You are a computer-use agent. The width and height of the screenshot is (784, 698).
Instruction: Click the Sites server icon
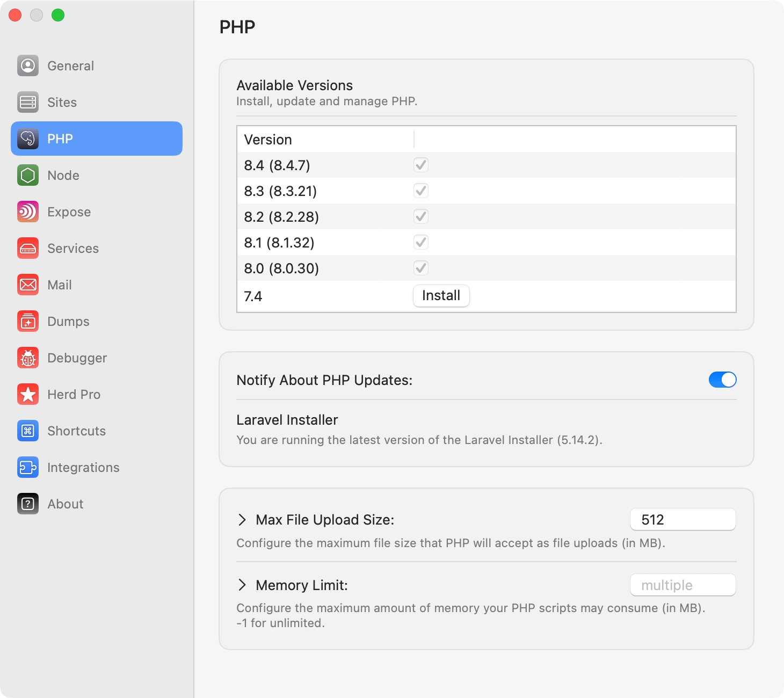tap(28, 102)
